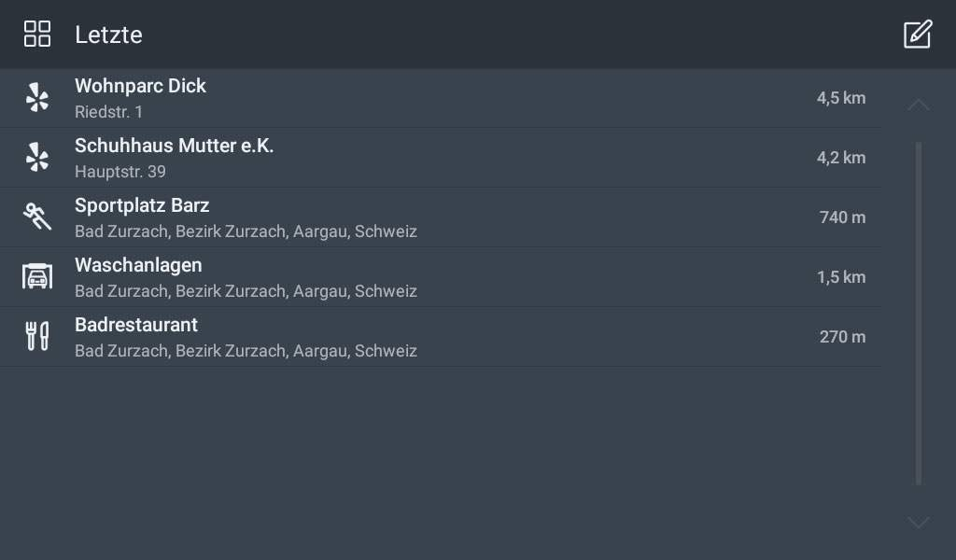Click the Yelp icon beside Wohnparc Dick

37,98
